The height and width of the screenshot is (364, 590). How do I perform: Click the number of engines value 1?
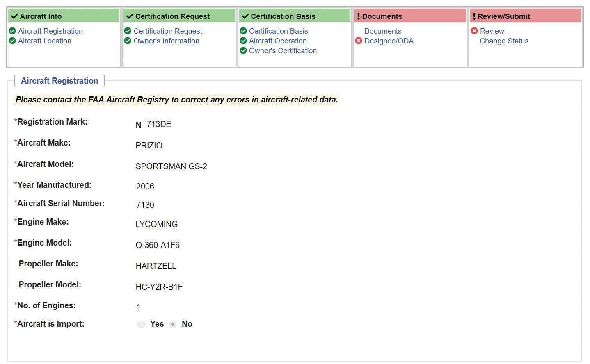coord(139,307)
